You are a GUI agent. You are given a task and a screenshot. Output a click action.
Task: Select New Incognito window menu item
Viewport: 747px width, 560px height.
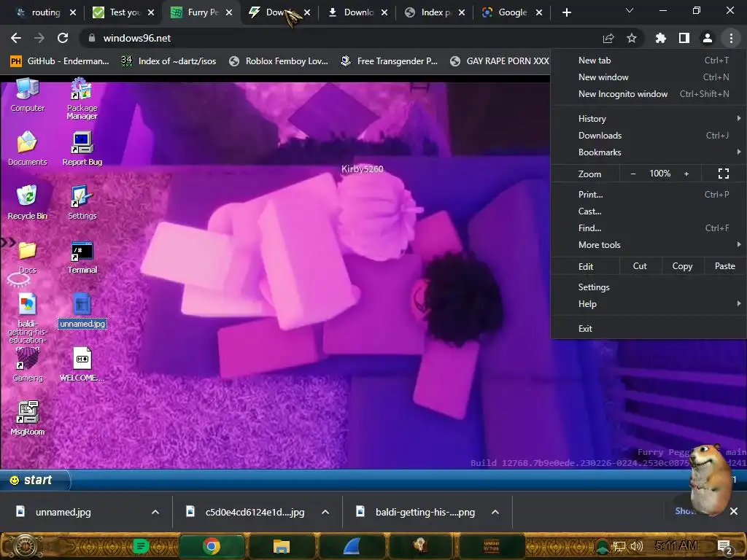click(x=649, y=94)
